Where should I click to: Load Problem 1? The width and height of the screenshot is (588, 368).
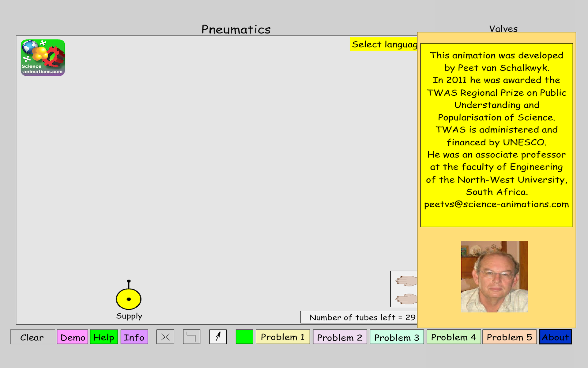click(283, 337)
